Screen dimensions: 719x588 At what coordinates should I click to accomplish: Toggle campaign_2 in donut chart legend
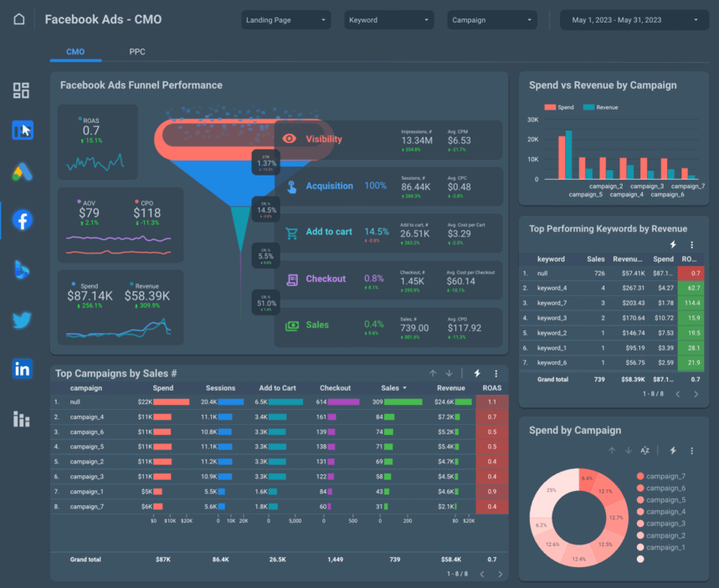(x=660, y=535)
